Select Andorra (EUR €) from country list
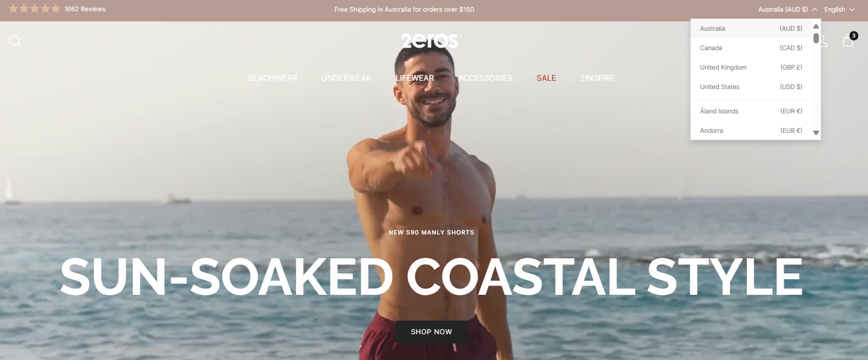Screen dimensions: 868x360 pos(751,130)
